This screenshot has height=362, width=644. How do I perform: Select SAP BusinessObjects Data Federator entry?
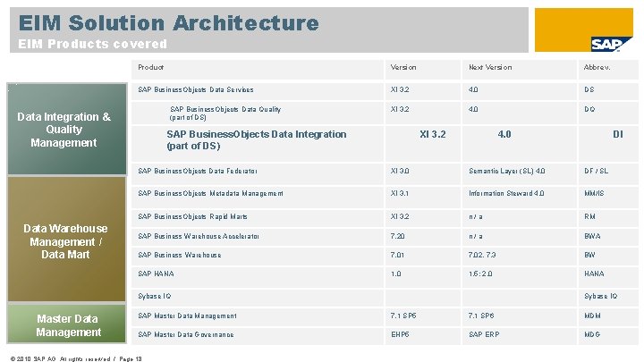click(197, 171)
